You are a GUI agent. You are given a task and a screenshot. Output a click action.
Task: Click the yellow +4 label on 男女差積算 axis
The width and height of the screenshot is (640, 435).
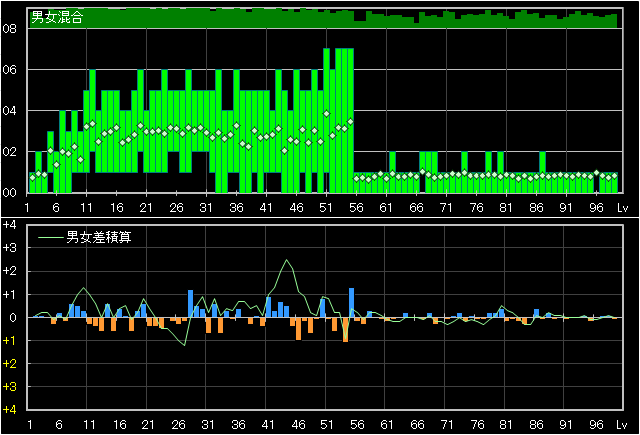pyautogui.click(x=10, y=410)
